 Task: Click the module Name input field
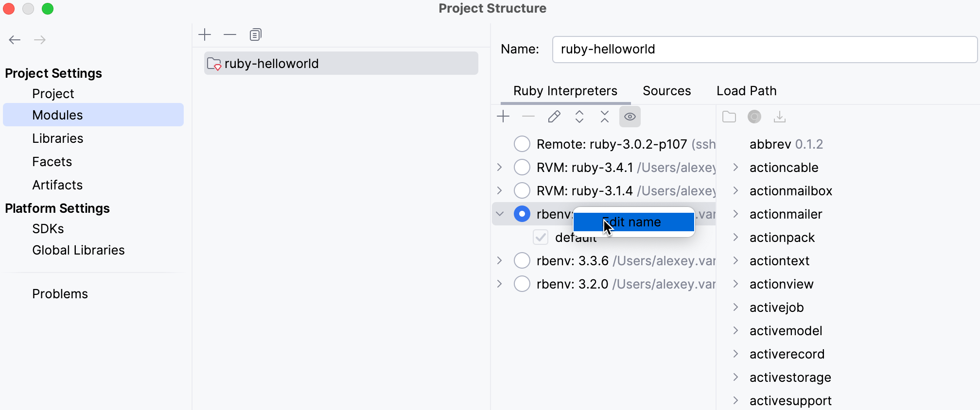[x=764, y=49]
